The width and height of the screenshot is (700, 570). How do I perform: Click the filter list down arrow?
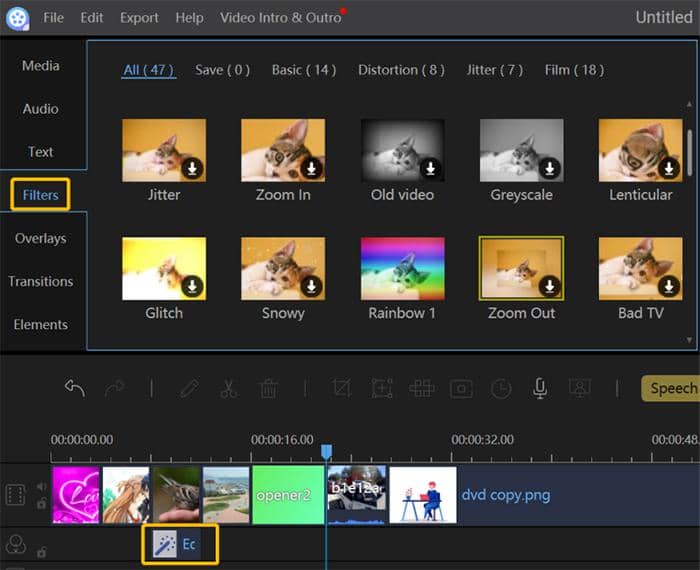point(689,340)
